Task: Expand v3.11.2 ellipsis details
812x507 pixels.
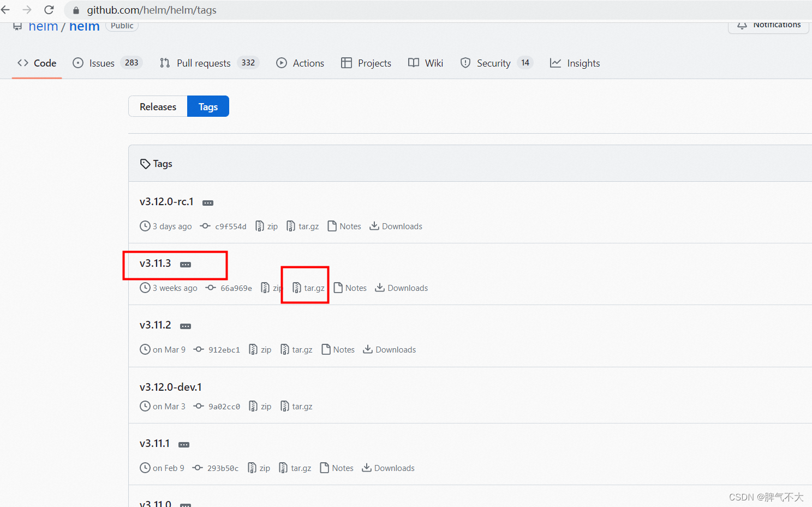Action: (x=186, y=326)
